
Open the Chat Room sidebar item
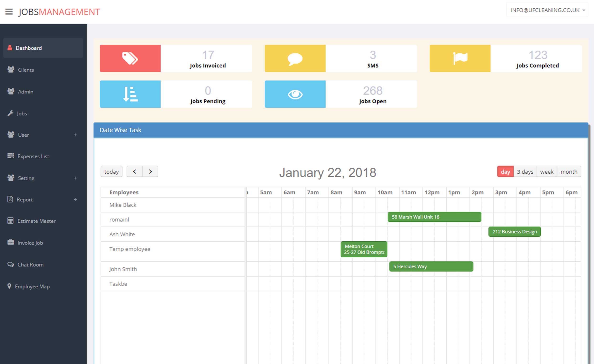(30, 265)
